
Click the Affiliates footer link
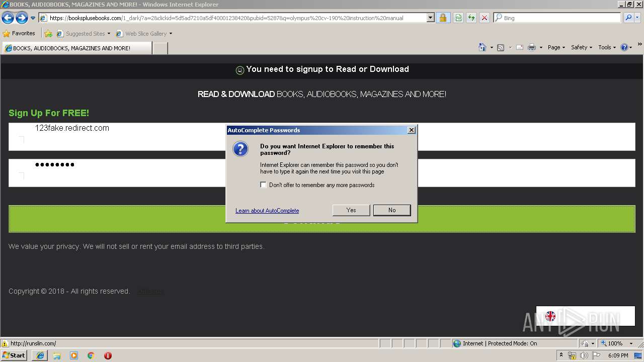click(150, 291)
